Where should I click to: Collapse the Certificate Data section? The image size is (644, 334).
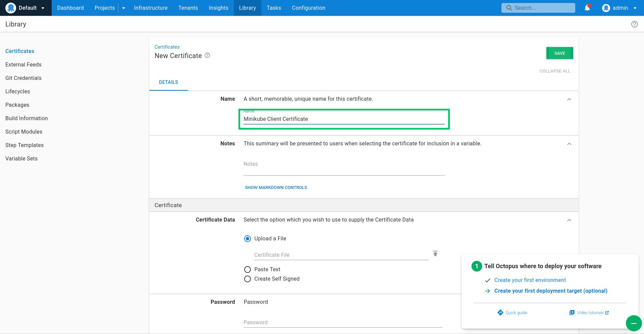tap(569, 220)
